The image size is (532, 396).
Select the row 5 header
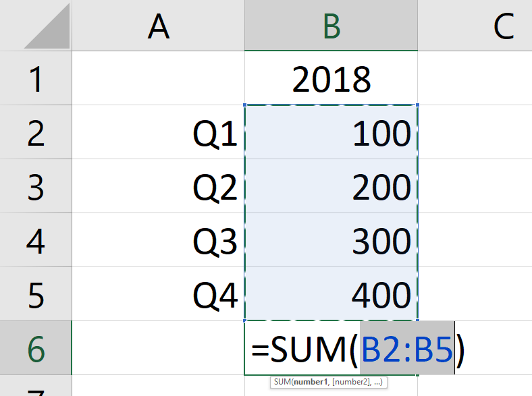35,295
